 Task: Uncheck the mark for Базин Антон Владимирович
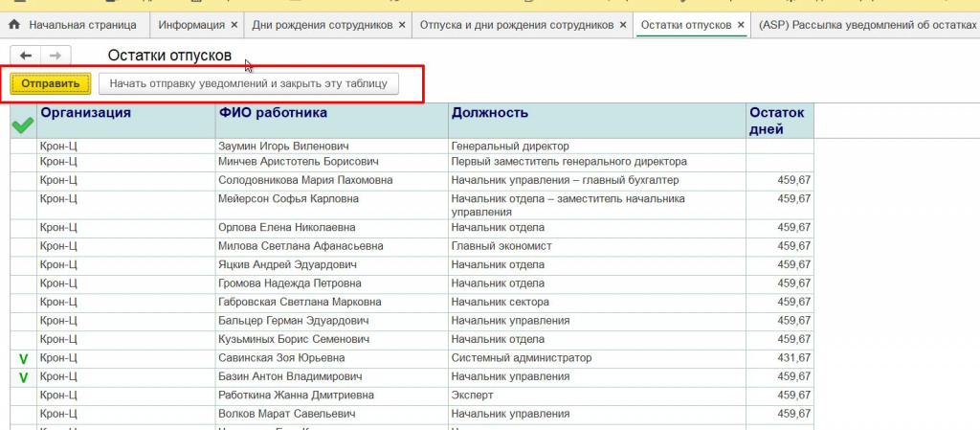pos(24,377)
